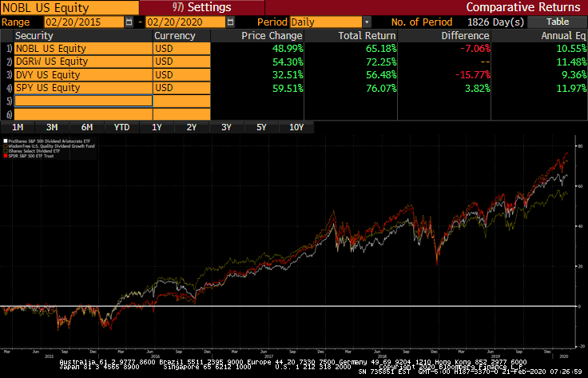Click the DVY annual equivalent 9.36%

574,75
